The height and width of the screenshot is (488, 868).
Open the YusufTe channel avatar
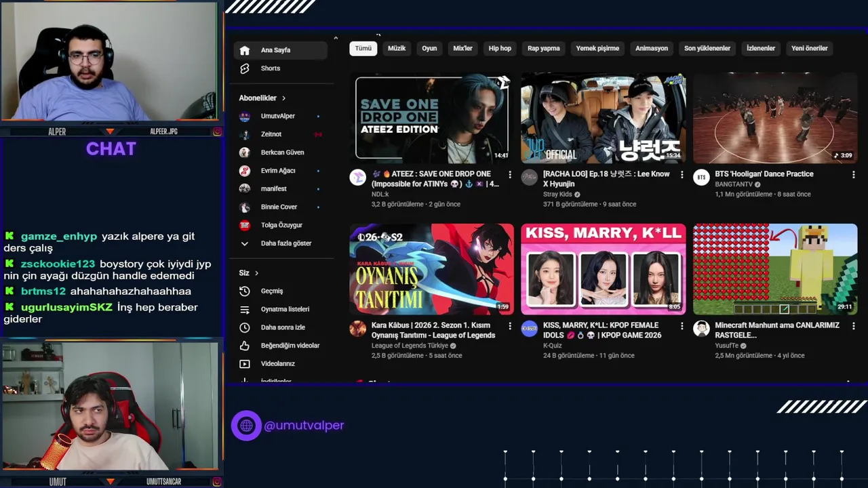point(701,329)
